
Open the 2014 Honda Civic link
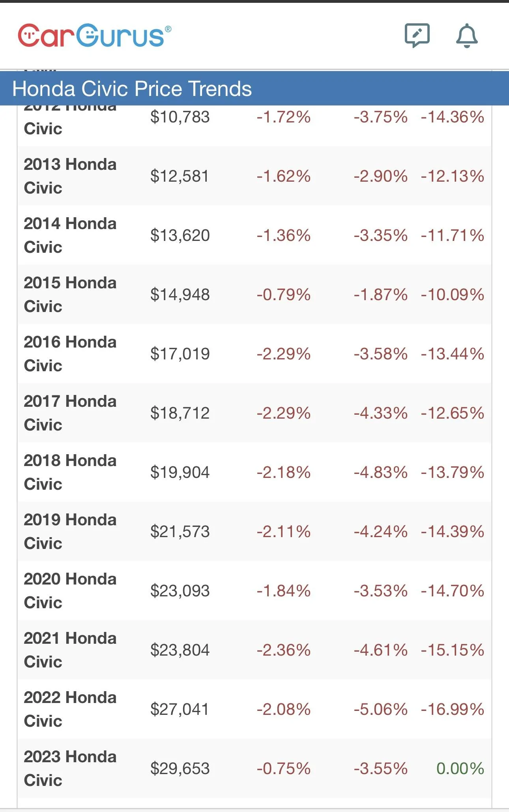click(x=70, y=235)
